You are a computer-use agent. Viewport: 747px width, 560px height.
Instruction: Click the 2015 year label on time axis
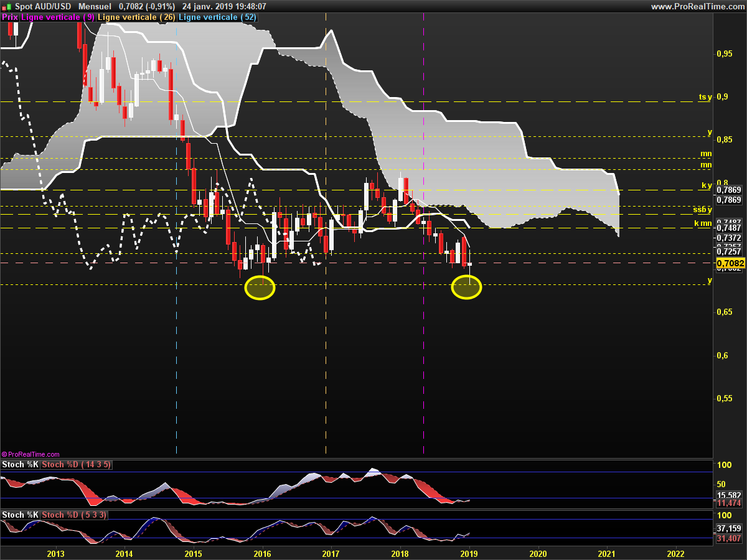193,553
